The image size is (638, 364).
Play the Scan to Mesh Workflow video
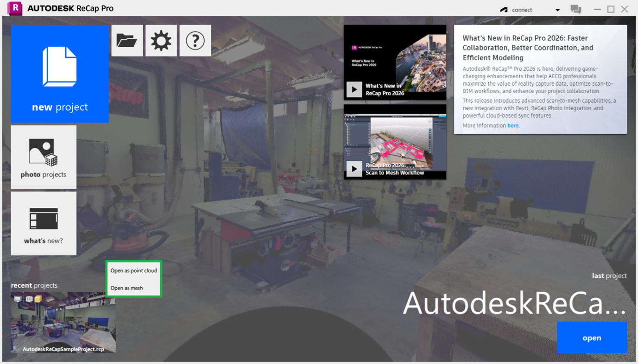point(354,169)
